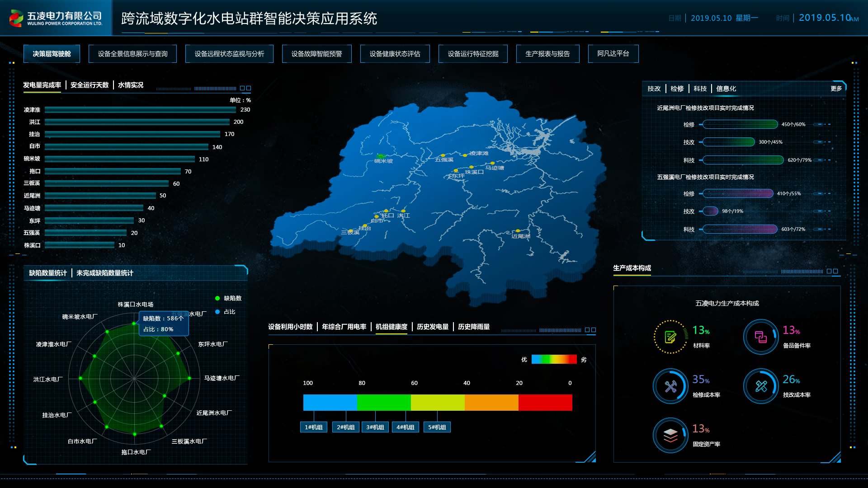Click the 5#机组 unit label

click(x=437, y=427)
